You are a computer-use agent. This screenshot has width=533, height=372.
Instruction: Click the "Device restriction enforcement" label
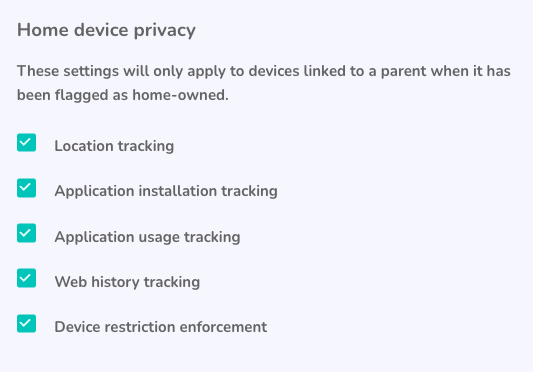click(x=161, y=327)
